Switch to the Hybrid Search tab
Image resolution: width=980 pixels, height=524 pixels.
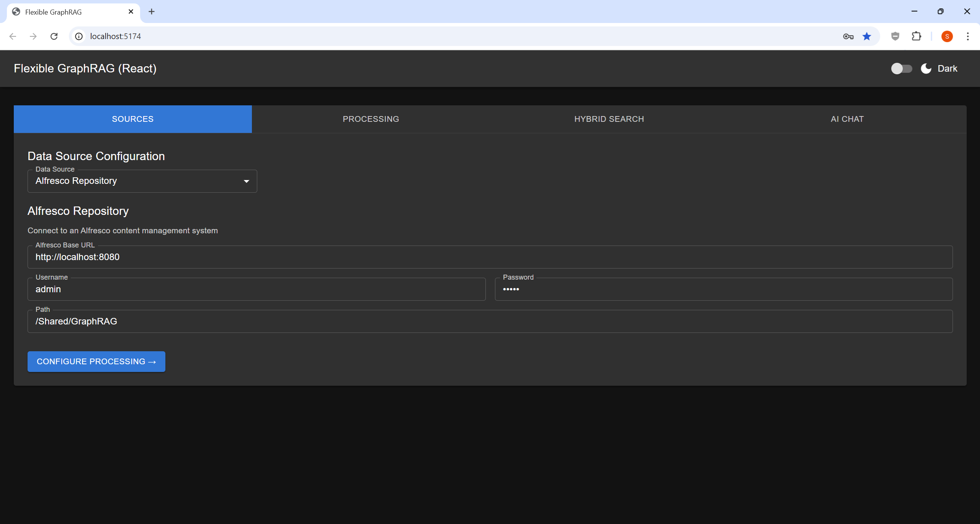tap(609, 119)
